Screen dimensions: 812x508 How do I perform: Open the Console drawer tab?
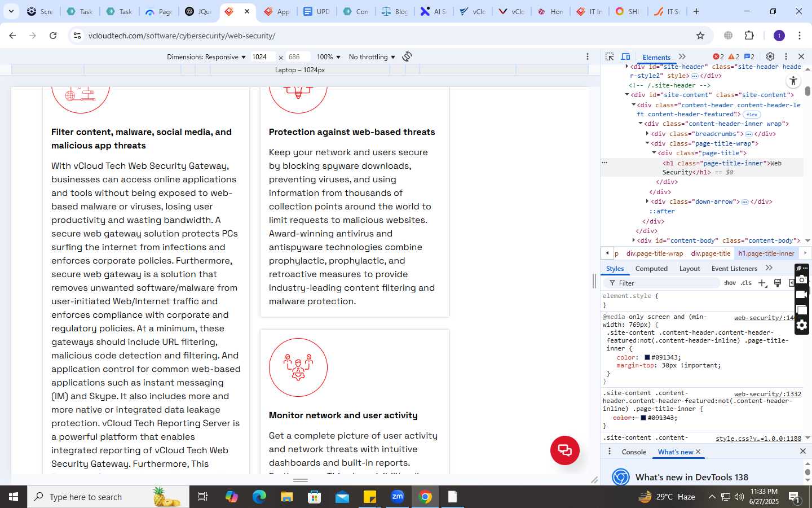(634, 452)
